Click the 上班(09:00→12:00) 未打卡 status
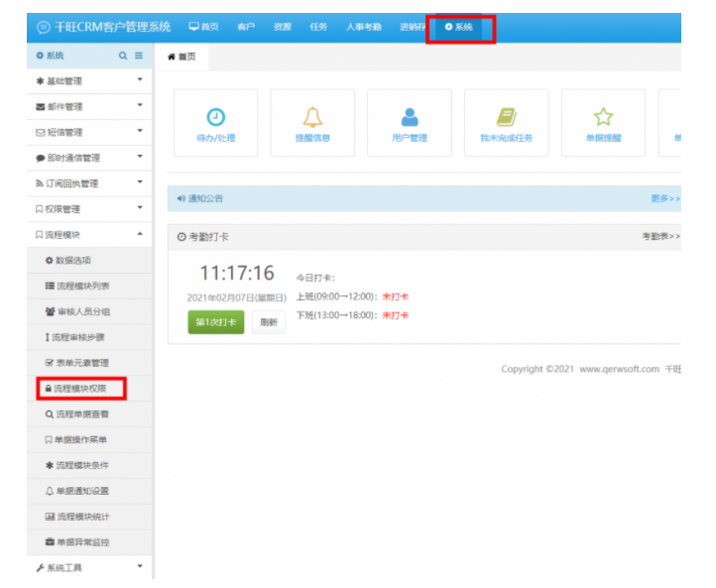This screenshot has height=588, width=716. (395, 296)
